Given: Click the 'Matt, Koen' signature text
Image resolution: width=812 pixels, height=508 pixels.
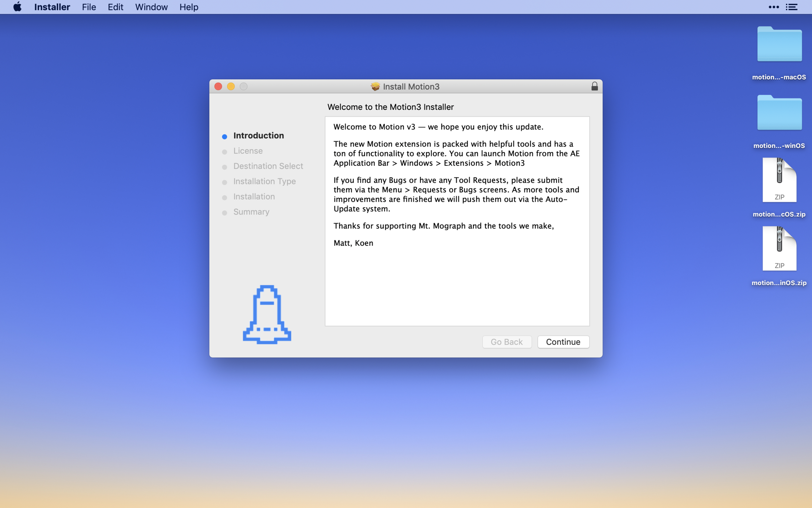Looking at the screenshot, I should pyautogui.click(x=353, y=243).
